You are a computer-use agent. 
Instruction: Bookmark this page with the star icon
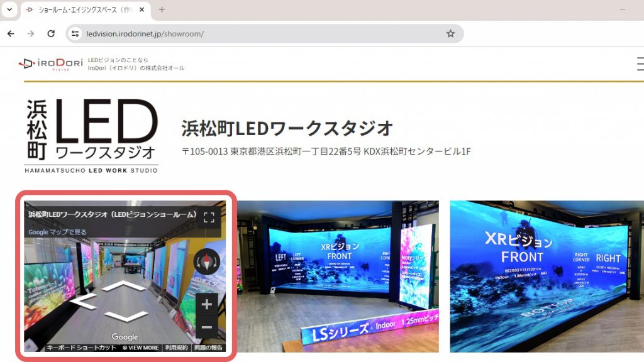tap(450, 34)
